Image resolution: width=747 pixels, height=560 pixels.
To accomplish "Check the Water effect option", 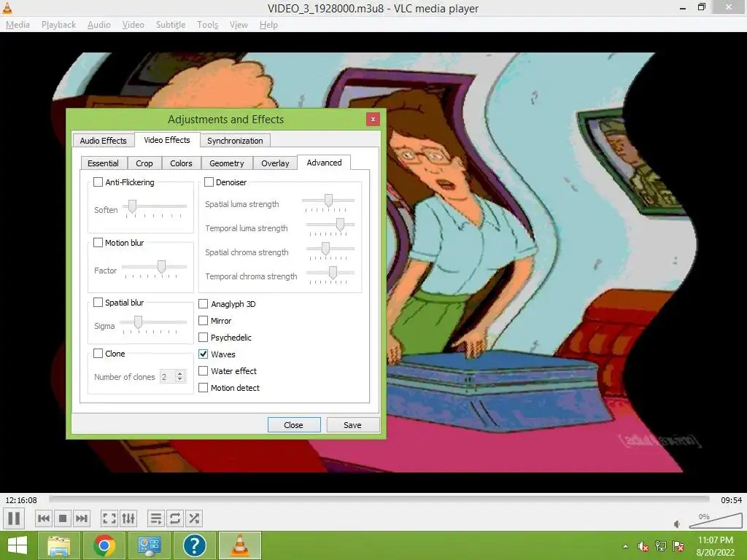I will [203, 370].
